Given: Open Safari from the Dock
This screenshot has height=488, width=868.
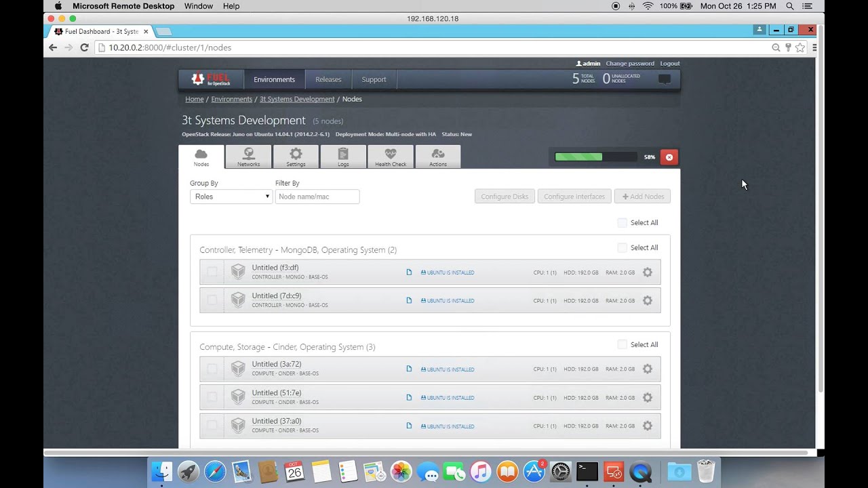Looking at the screenshot, I should point(215,471).
